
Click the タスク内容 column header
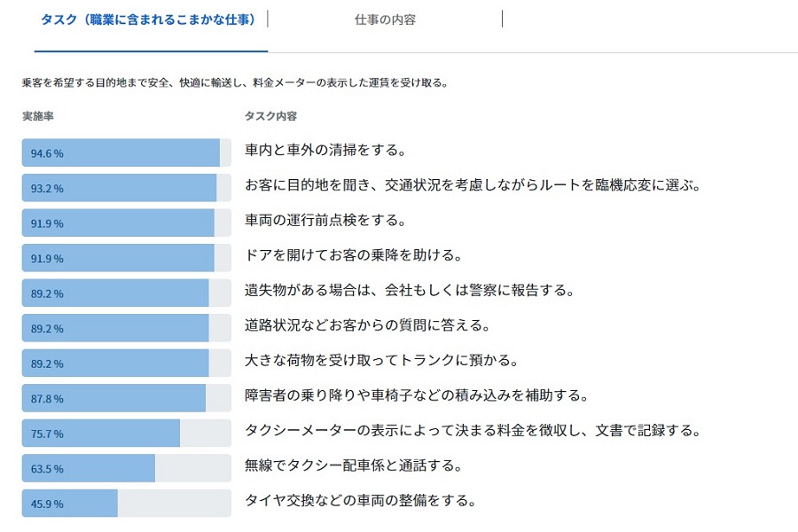[270, 116]
